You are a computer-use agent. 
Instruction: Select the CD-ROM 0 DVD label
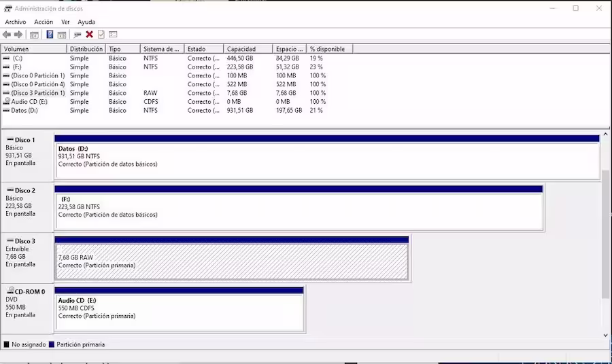(27, 308)
